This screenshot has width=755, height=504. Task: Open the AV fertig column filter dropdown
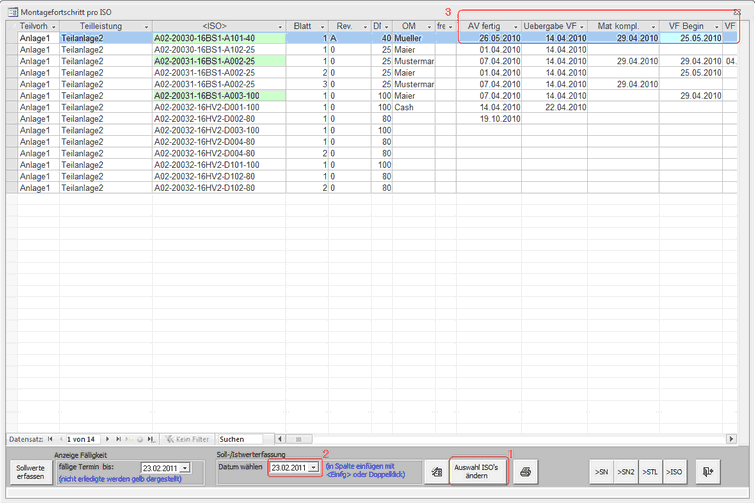pyautogui.click(x=515, y=26)
